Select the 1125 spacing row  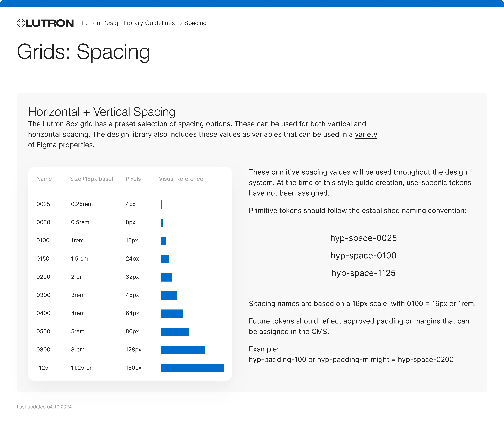coord(43,368)
